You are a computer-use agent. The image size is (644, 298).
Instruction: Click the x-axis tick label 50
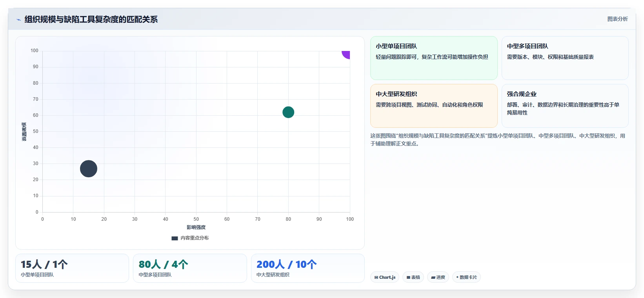pyautogui.click(x=196, y=219)
